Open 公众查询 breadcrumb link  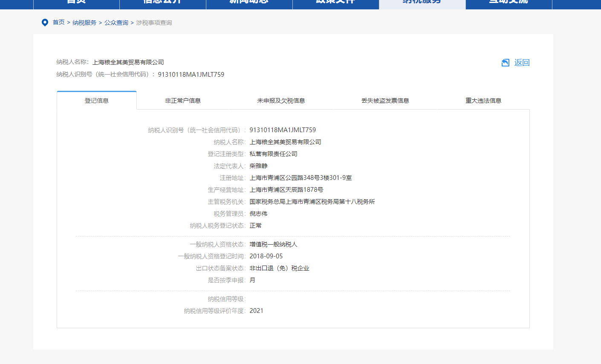(116, 23)
